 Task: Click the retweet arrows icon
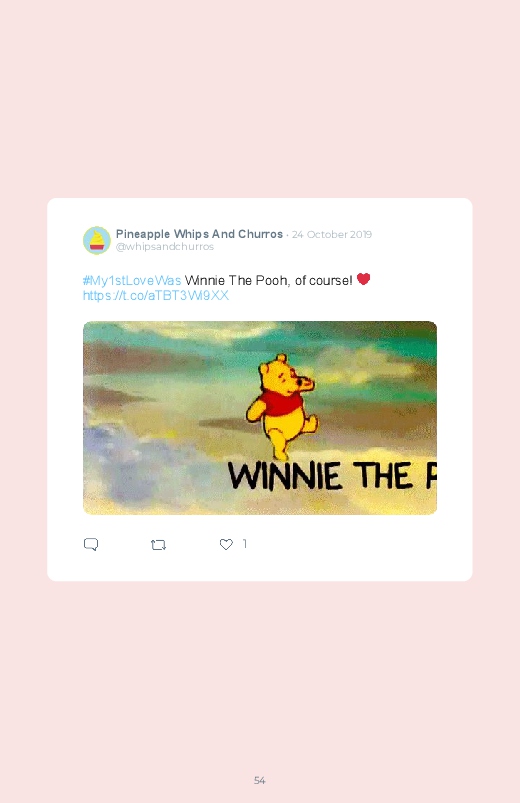(x=158, y=544)
